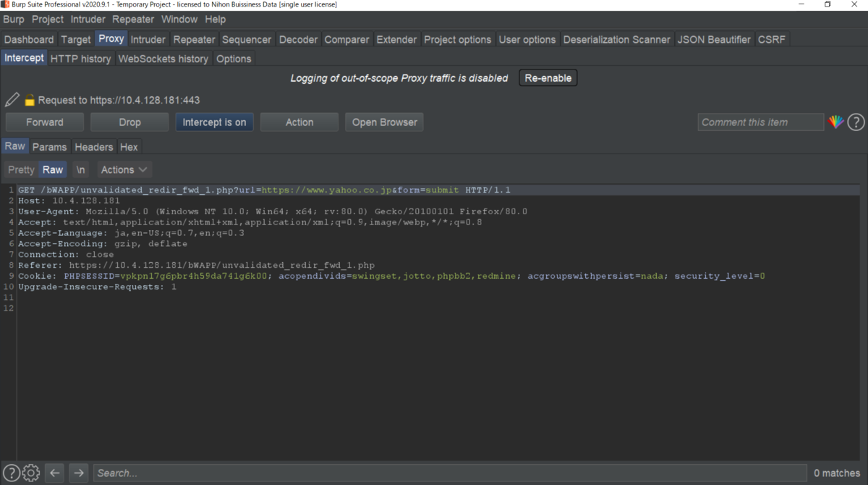This screenshot has width=868, height=485.
Task: Select the Intercept sub-tab
Action: click(25, 58)
